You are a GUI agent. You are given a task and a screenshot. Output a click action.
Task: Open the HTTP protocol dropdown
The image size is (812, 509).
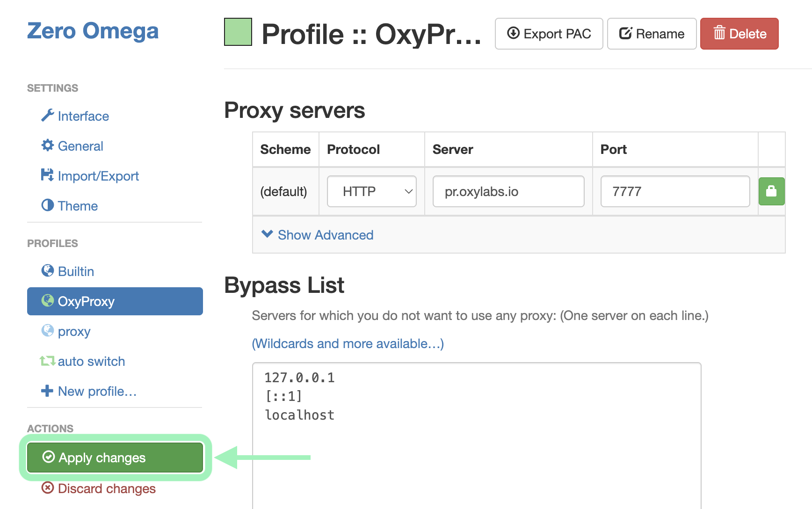tap(371, 191)
